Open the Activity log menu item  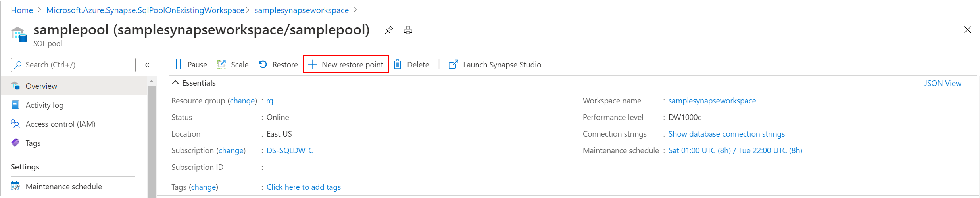coord(44,105)
